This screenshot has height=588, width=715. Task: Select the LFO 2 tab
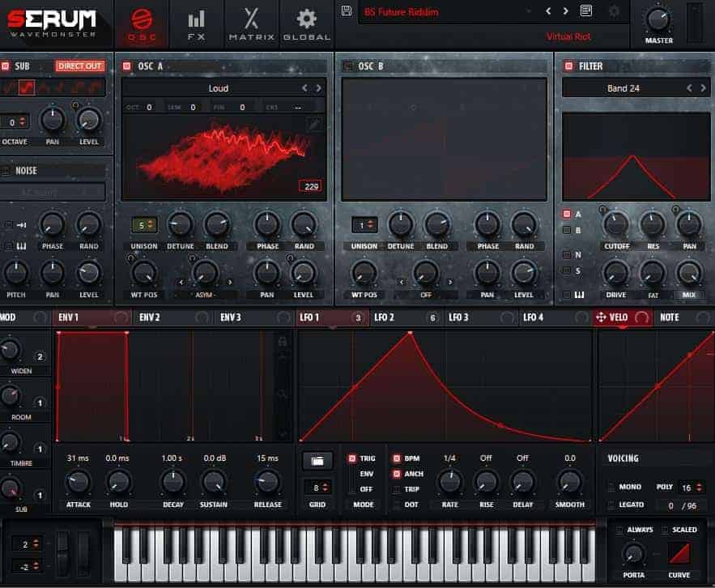[406, 317]
